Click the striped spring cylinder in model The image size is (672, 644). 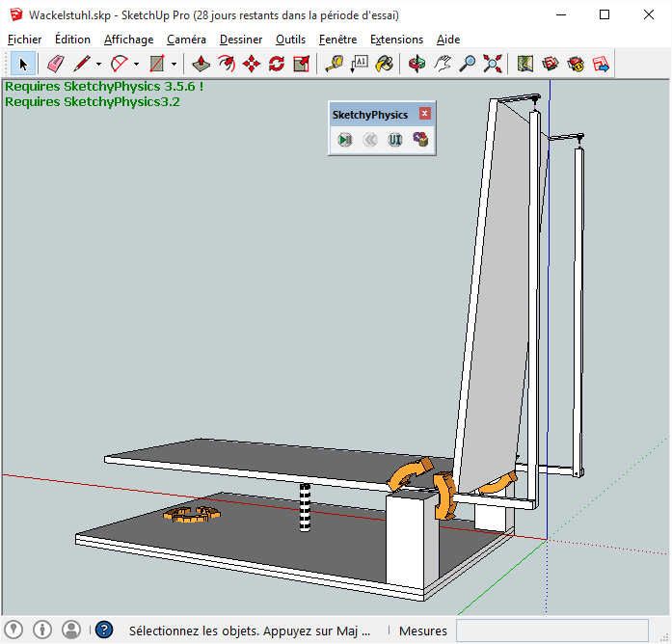click(305, 508)
